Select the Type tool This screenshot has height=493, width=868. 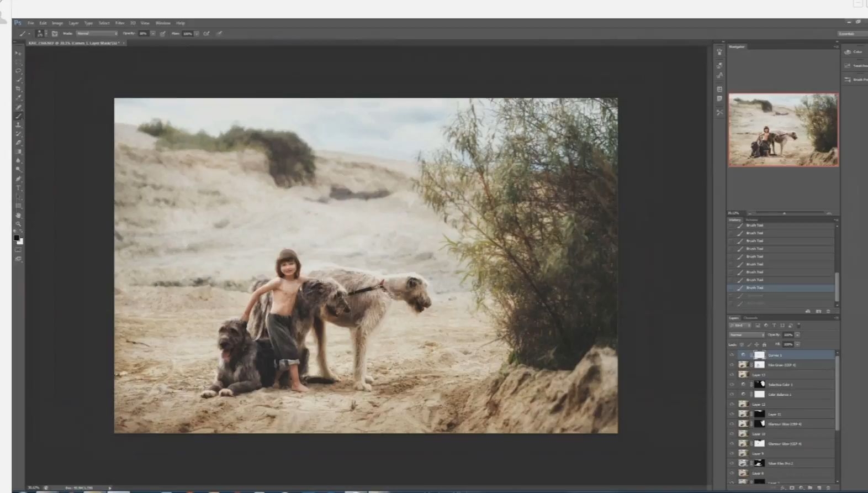coord(18,188)
